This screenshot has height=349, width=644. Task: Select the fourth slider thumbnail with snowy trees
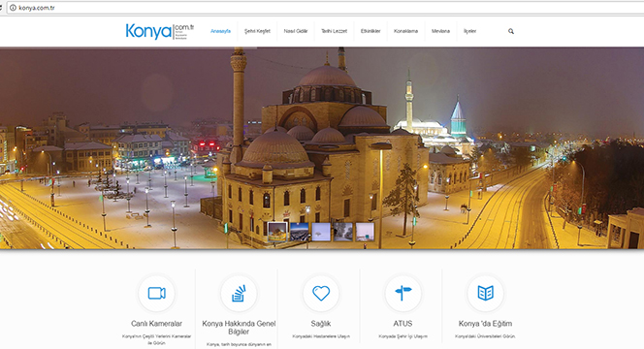(x=343, y=232)
